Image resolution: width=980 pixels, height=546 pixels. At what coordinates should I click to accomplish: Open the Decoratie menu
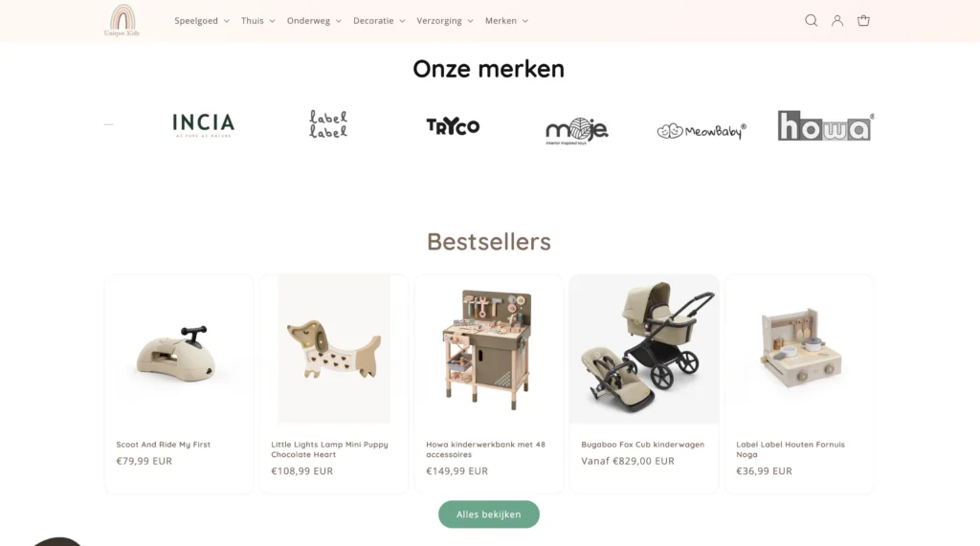click(x=379, y=21)
